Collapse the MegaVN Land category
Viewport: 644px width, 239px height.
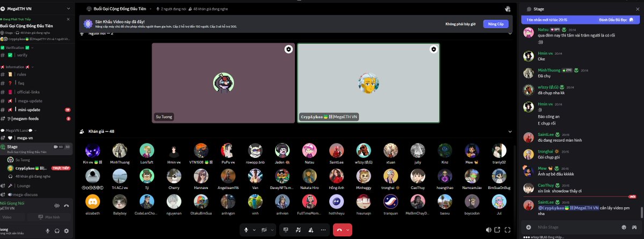click(19, 130)
